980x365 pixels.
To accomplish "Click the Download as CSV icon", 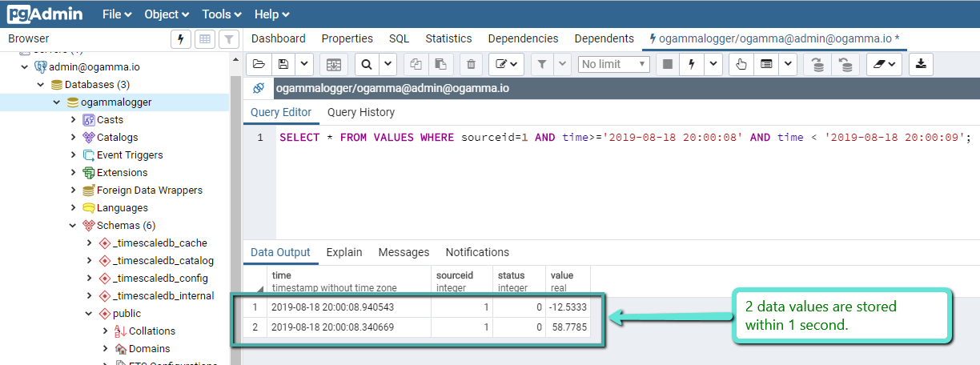I will 921,64.
